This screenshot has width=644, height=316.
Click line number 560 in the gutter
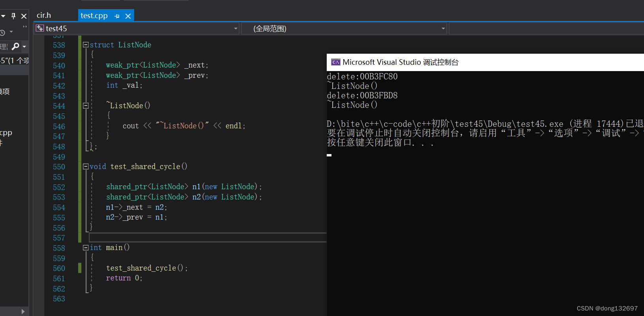(x=59, y=268)
